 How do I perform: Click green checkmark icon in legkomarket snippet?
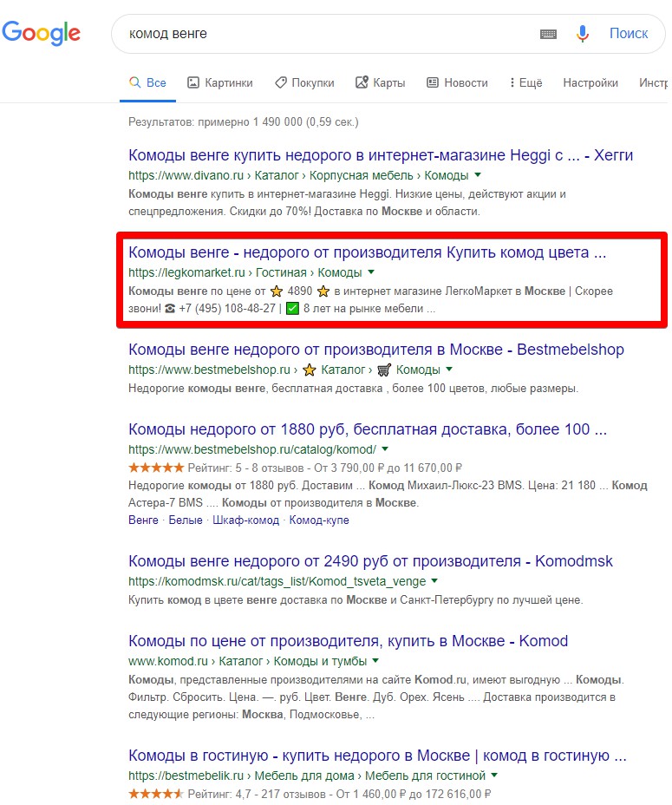point(292,309)
